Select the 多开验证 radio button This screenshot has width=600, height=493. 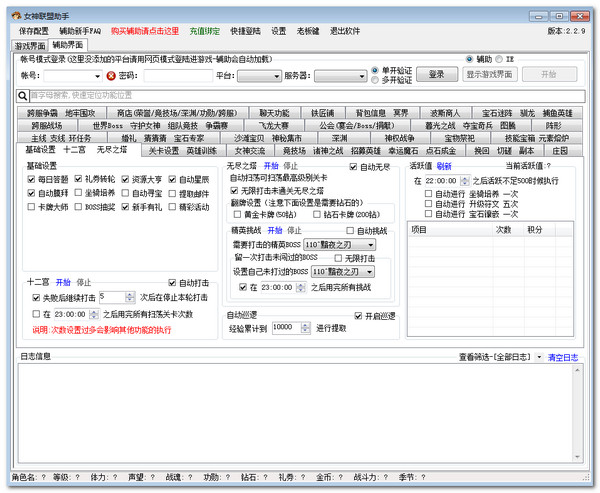coord(375,79)
